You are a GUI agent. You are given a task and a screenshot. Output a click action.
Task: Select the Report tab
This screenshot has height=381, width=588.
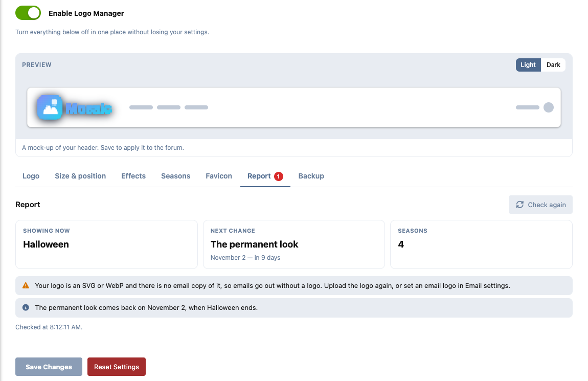[x=265, y=176]
